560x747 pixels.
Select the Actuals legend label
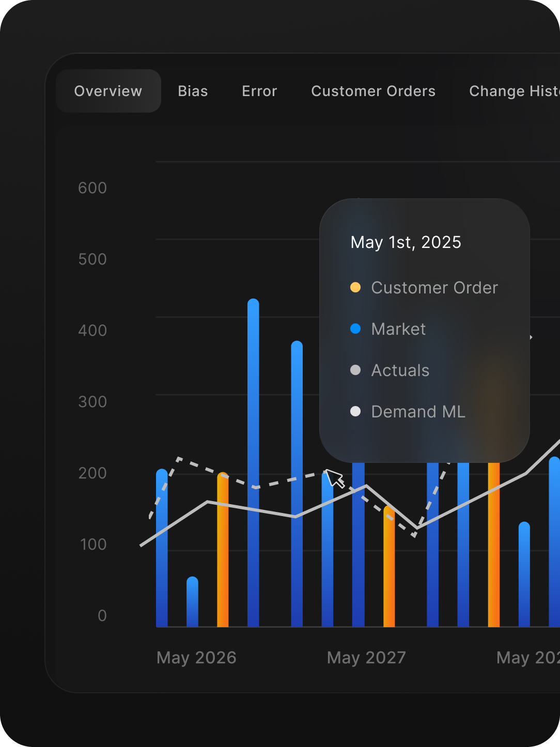[400, 370]
